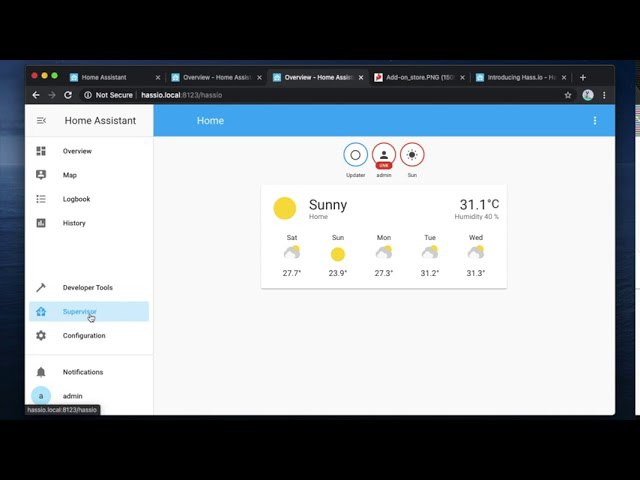
Task: Bookmark the page with the star icon
Action: coord(568,95)
